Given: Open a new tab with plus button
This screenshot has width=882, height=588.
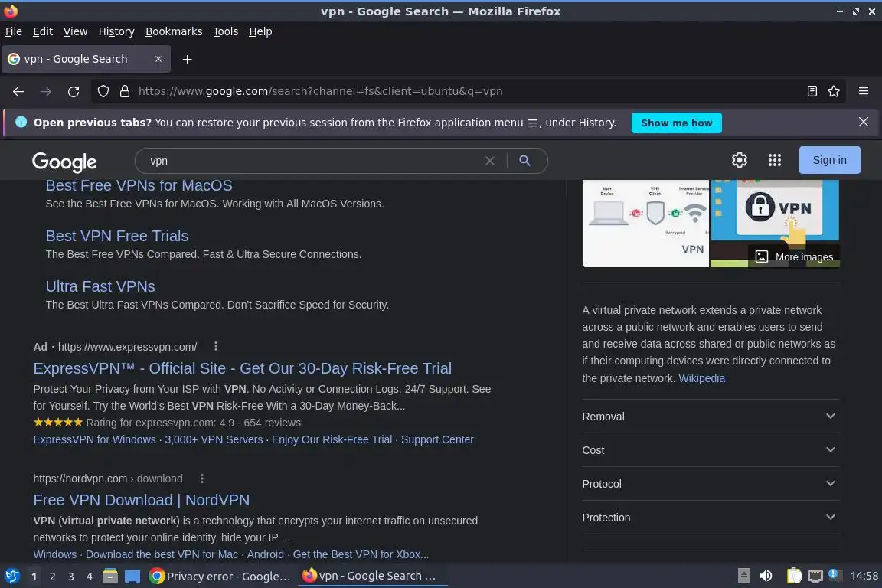Looking at the screenshot, I should (188, 59).
